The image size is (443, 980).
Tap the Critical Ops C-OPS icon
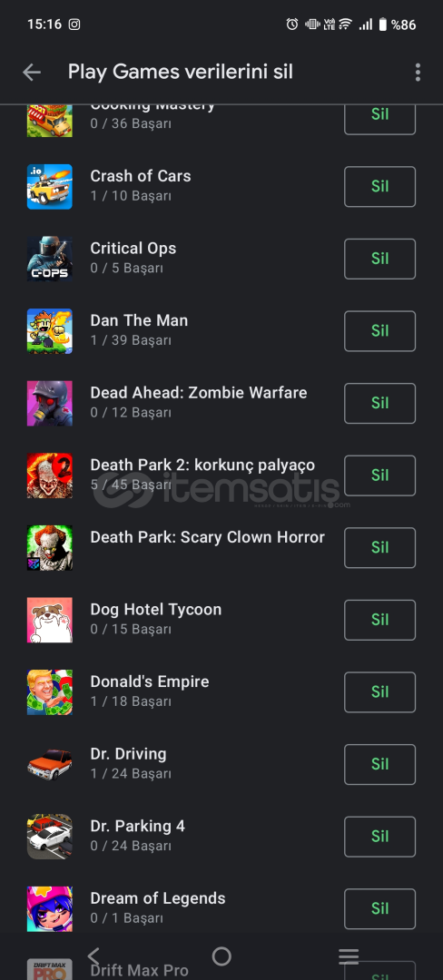pos(49,259)
